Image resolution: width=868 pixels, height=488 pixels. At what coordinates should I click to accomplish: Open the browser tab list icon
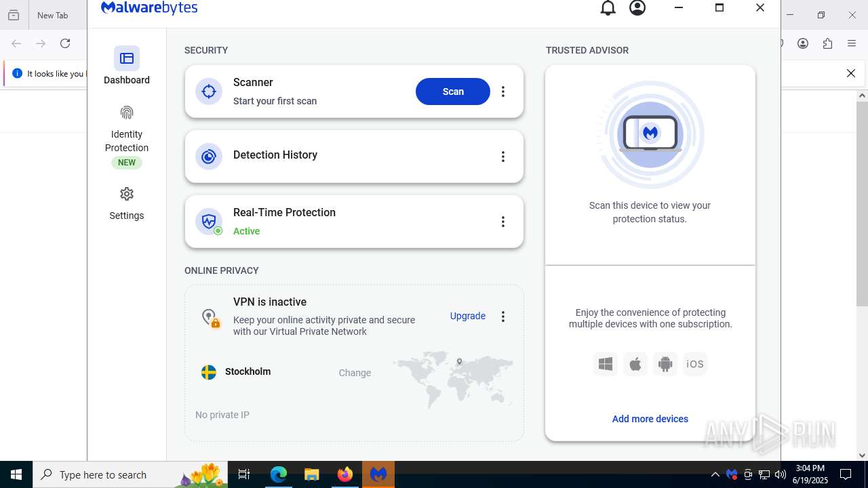coord(14,15)
